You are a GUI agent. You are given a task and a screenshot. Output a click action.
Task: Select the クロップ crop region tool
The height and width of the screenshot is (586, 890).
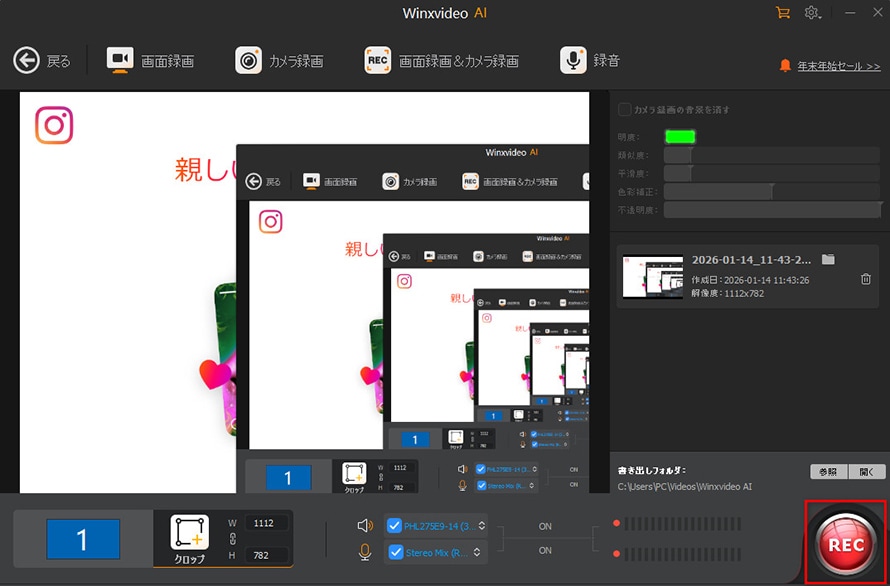(x=190, y=538)
